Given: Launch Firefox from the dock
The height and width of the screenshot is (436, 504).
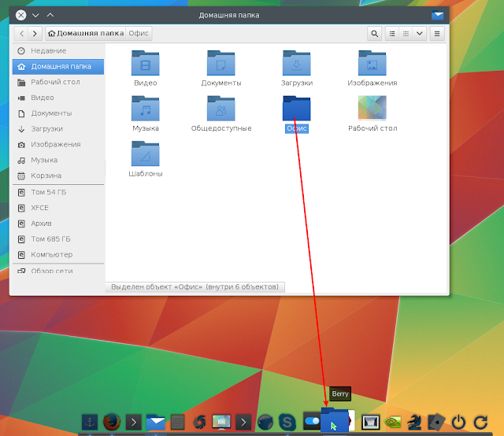Looking at the screenshot, I should point(112,422).
